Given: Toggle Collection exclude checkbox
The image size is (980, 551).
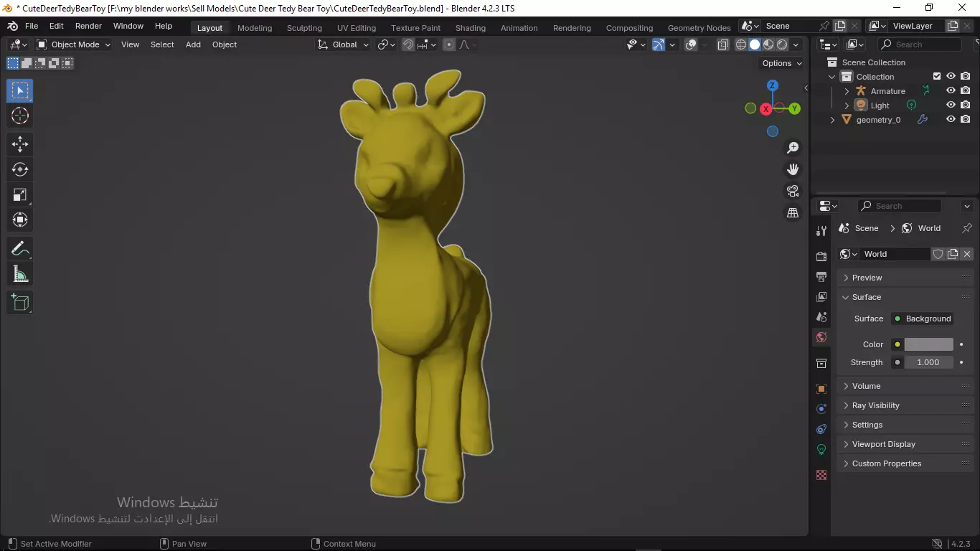Looking at the screenshot, I should [x=937, y=76].
